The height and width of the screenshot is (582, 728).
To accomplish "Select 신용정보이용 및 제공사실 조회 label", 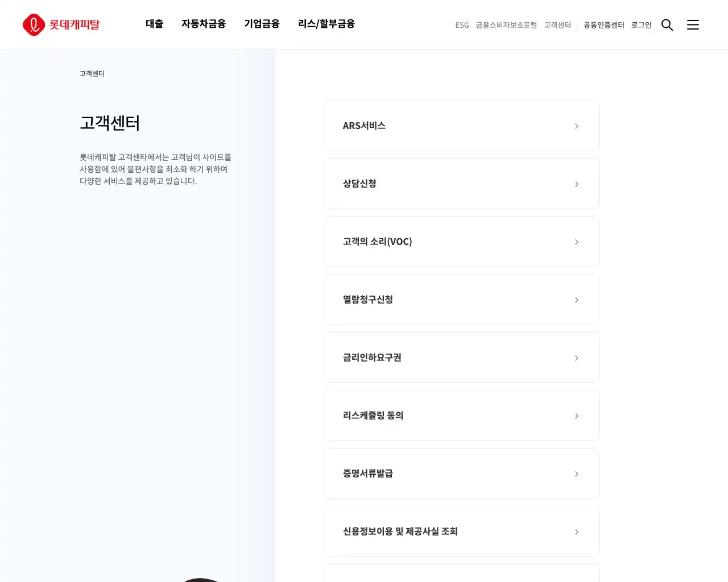I will coord(400,531).
